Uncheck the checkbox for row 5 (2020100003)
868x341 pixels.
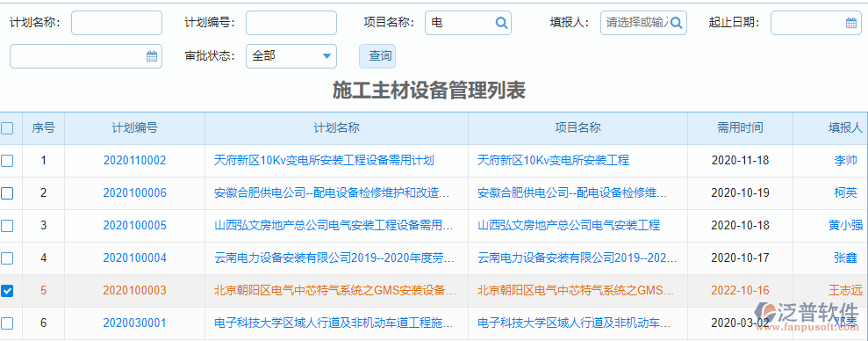click(7, 291)
